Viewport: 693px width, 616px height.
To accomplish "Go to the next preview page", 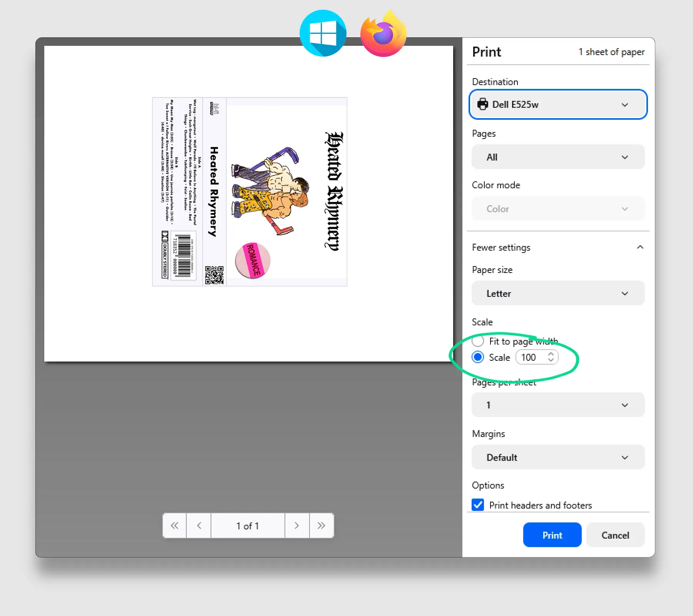I will coord(296,526).
